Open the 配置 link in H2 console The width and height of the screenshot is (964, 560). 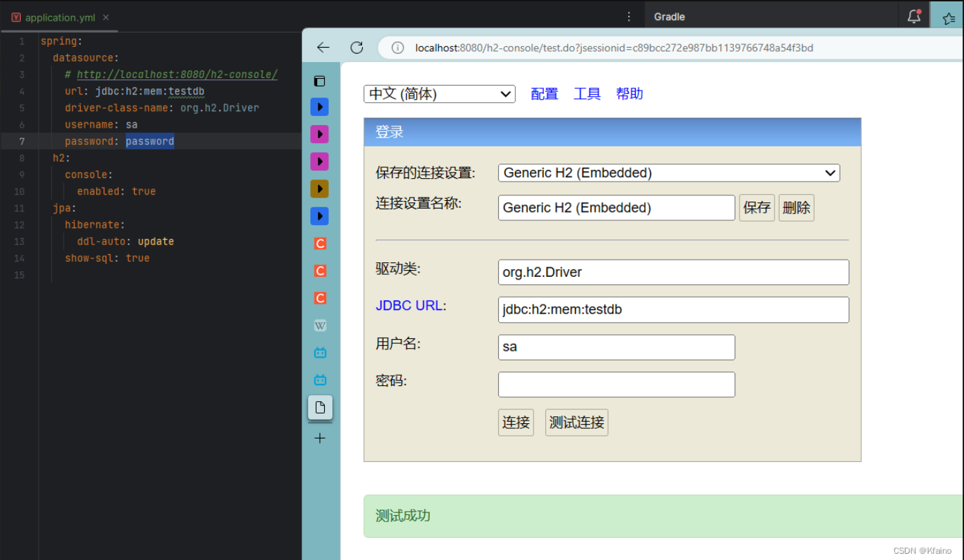pos(545,94)
